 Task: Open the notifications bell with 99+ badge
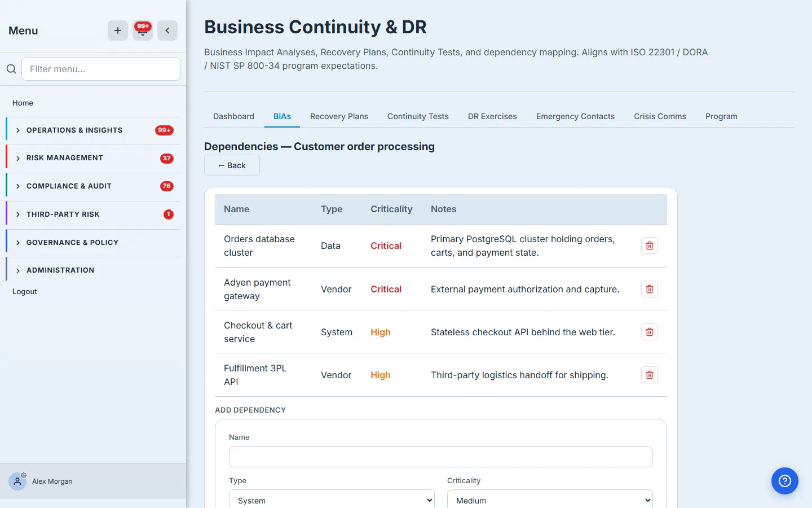(x=143, y=30)
